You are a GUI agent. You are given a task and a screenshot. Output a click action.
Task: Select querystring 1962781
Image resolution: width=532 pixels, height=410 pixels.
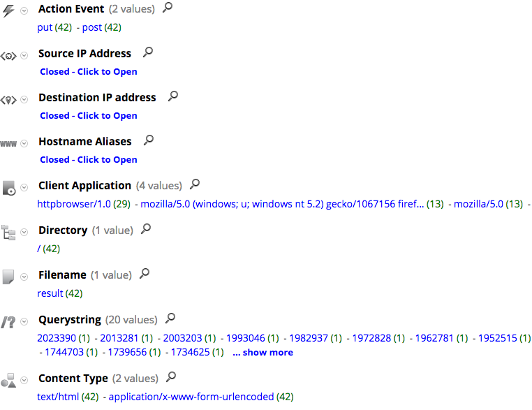click(435, 338)
